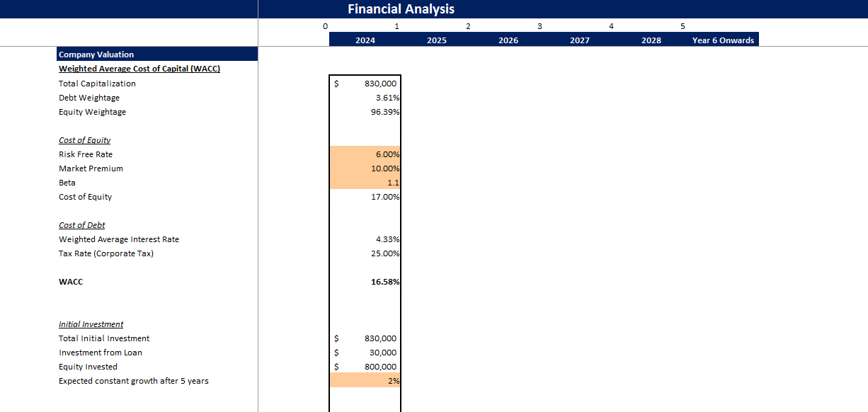Screen dimensions: 868x412
Task: Select the 2027 column header
Action: click(x=579, y=40)
